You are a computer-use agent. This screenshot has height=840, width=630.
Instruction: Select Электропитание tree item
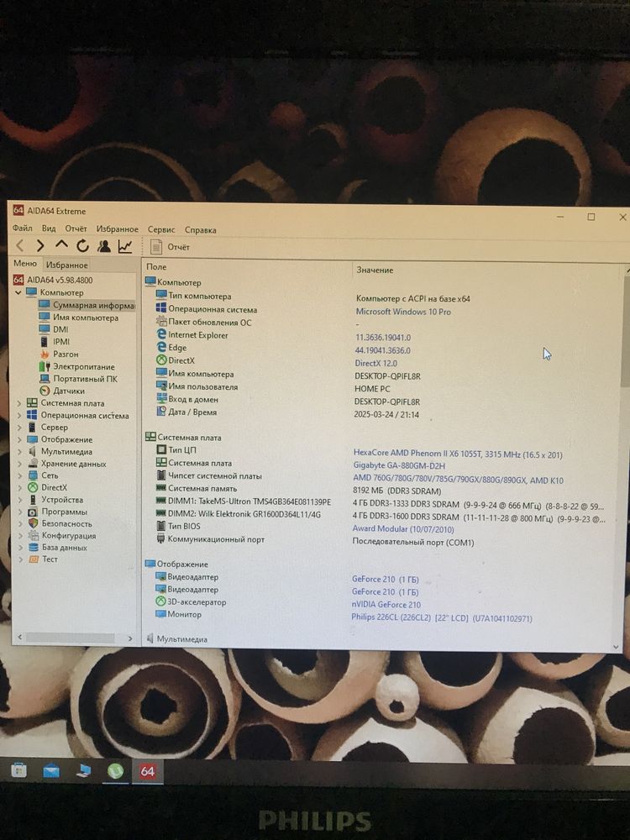(x=76, y=366)
